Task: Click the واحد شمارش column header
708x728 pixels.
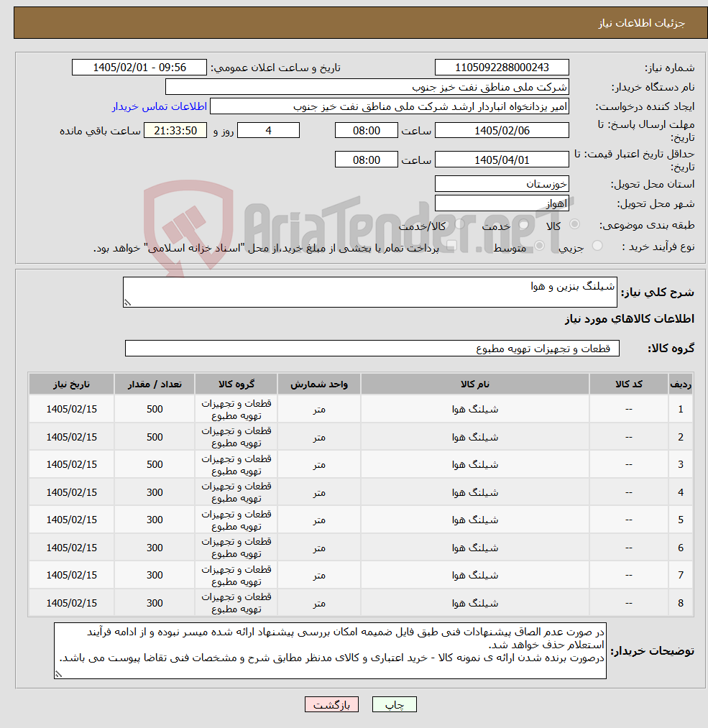Action: click(319, 384)
